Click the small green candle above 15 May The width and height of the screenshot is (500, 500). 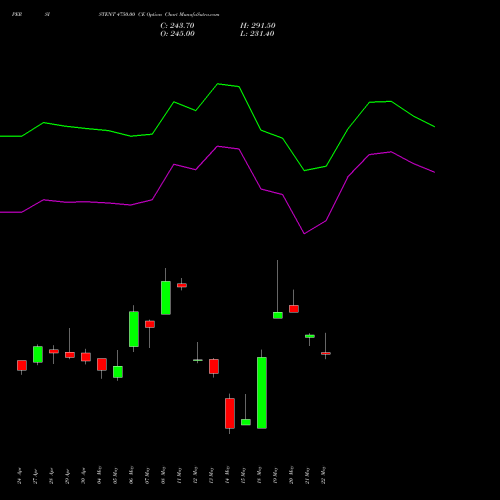pyautogui.click(x=246, y=422)
